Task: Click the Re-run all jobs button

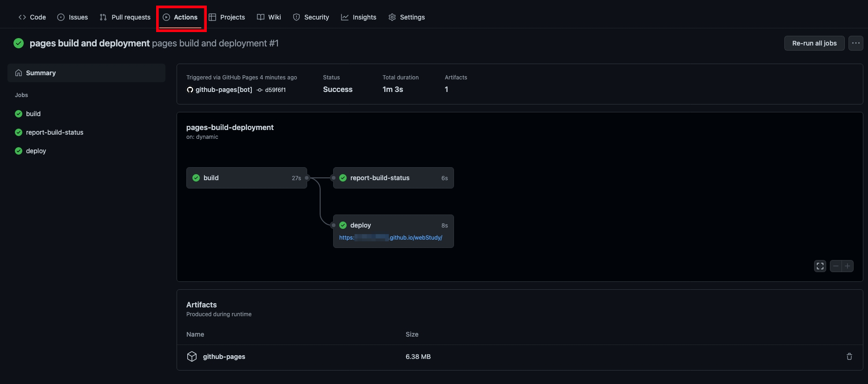Action: (x=814, y=43)
